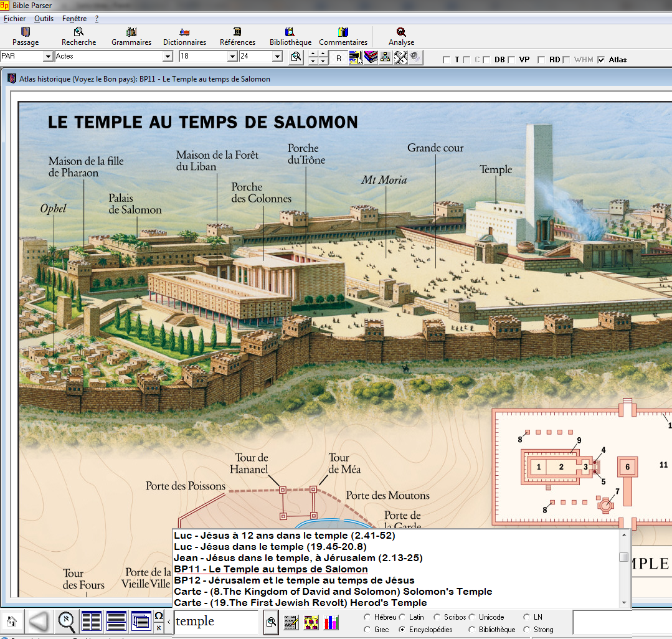
Task: Open the Fichier menu
Action: pyautogui.click(x=14, y=19)
